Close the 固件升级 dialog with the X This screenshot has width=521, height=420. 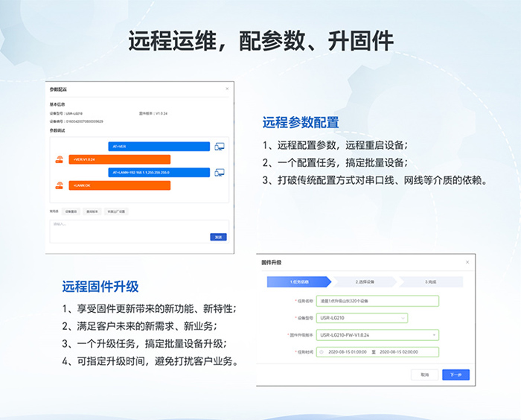[x=467, y=262]
